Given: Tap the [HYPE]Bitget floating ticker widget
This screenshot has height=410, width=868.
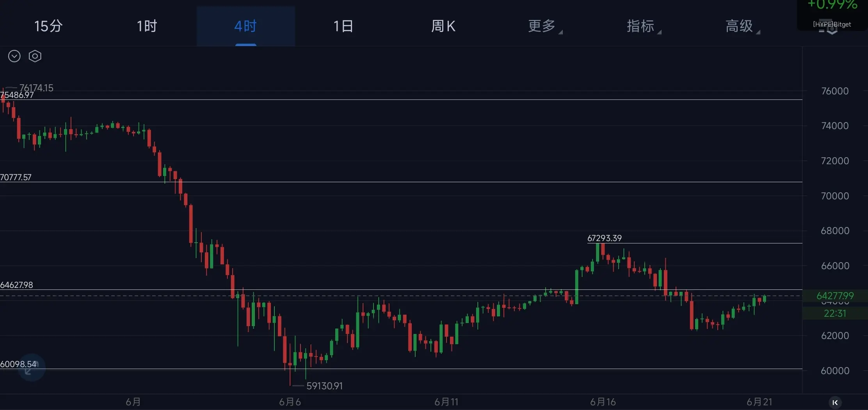Looking at the screenshot, I should click(832, 15).
